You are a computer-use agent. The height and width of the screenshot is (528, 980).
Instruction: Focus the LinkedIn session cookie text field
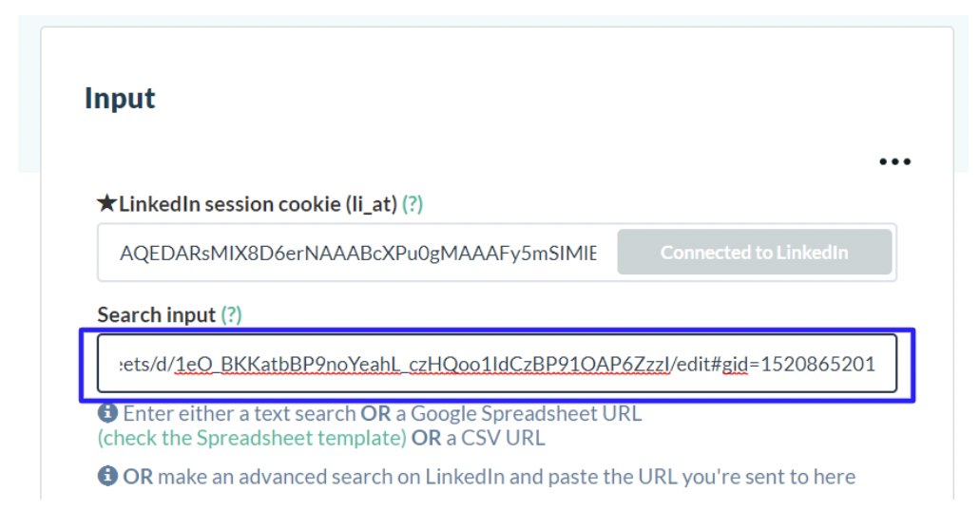point(357,253)
